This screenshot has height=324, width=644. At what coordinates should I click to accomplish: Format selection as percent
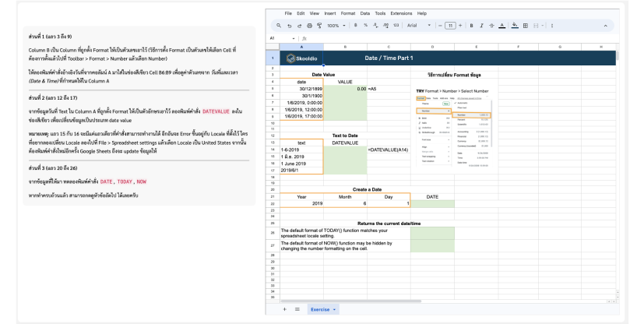pyautogui.click(x=365, y=26)
